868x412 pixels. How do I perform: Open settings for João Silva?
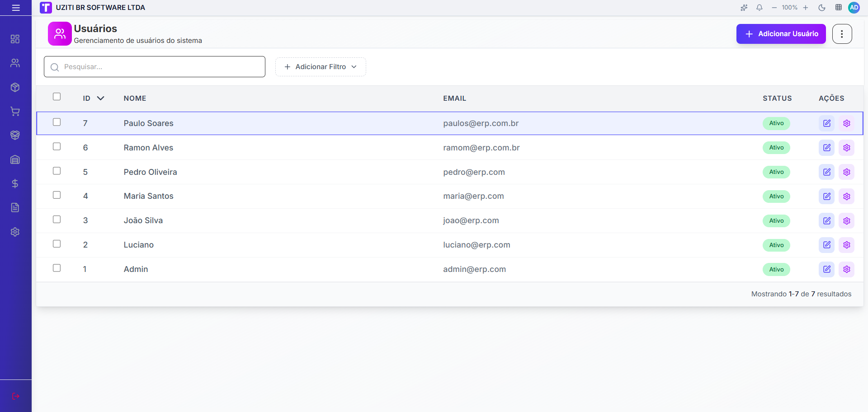[847, 221]
